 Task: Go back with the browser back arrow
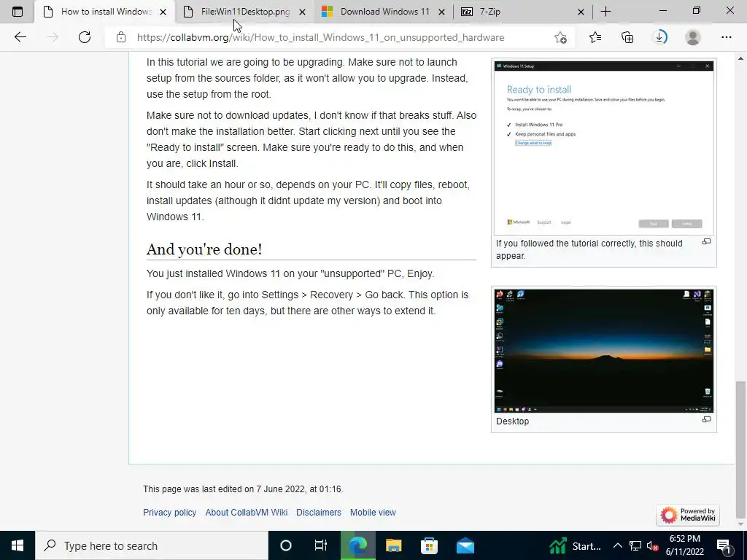point(20,37)
